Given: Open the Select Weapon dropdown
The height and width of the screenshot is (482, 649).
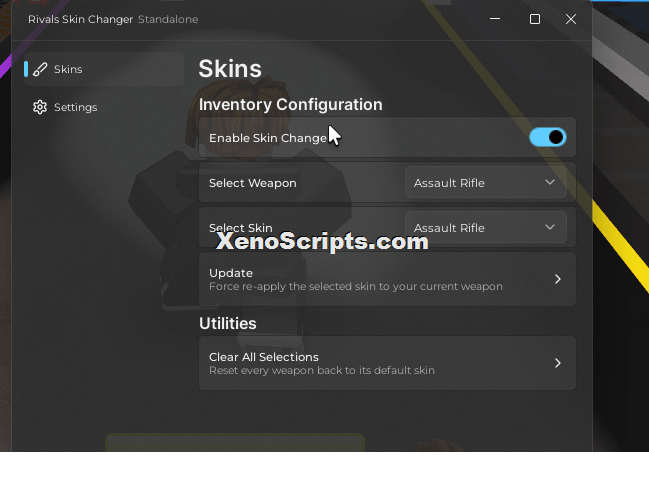Looking at the screenshot, I should (x=486, y=182).
